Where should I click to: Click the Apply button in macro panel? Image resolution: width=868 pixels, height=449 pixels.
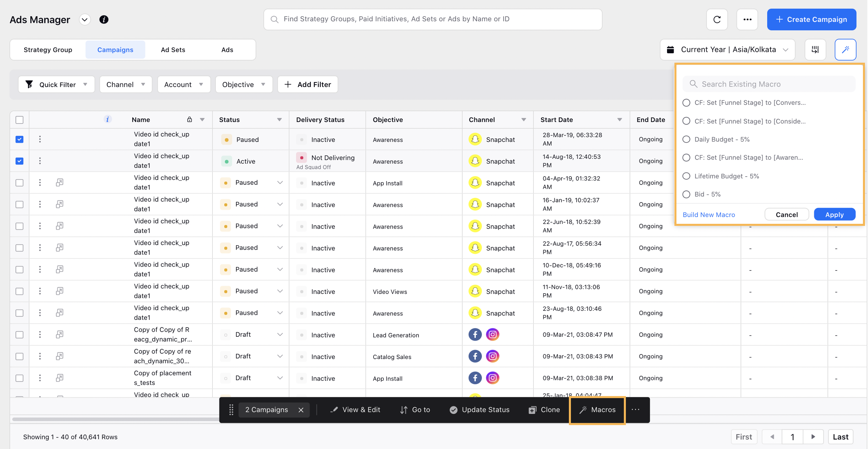835,214
